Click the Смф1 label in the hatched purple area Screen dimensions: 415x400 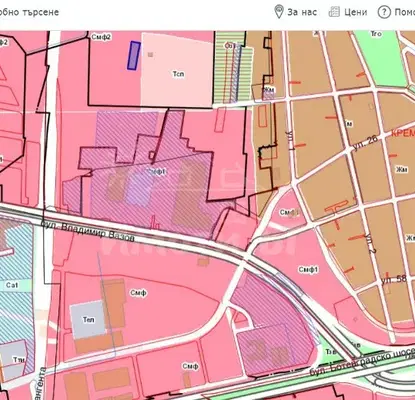(x=156, y=172)
